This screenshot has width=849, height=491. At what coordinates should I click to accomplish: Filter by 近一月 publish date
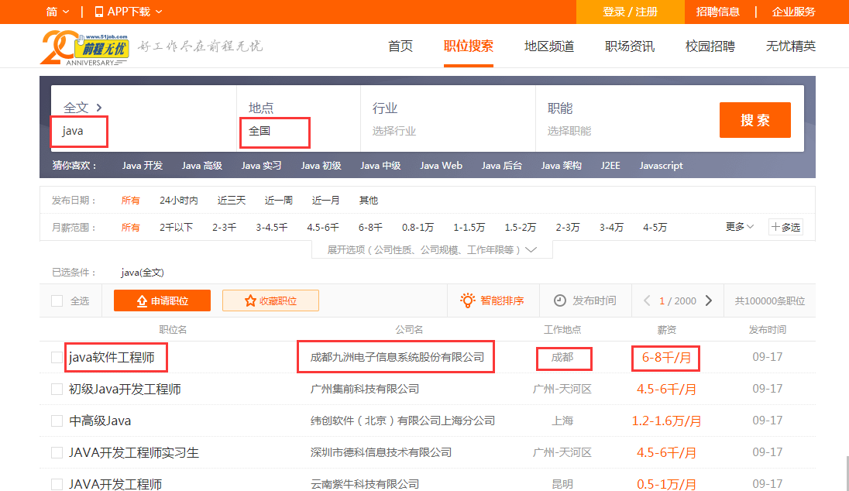coord(325,200)
